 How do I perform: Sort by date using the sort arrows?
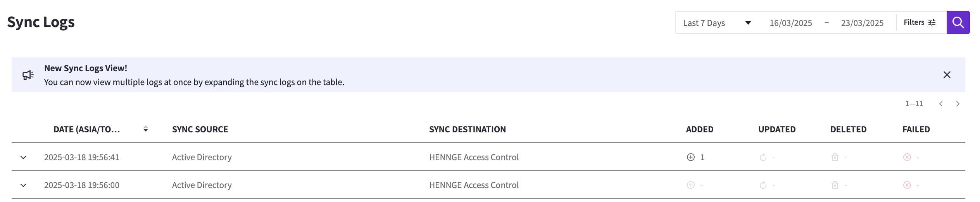coord(146,129)
